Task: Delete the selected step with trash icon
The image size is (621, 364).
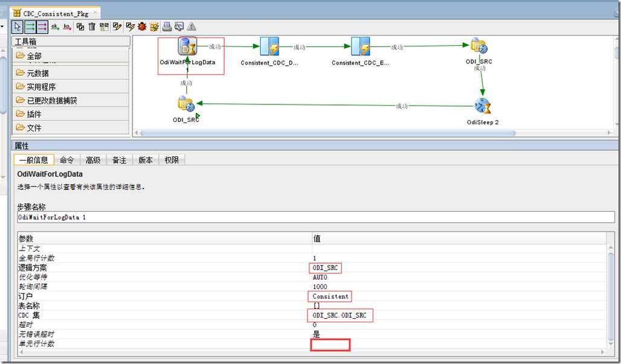Action: [92, 27]
